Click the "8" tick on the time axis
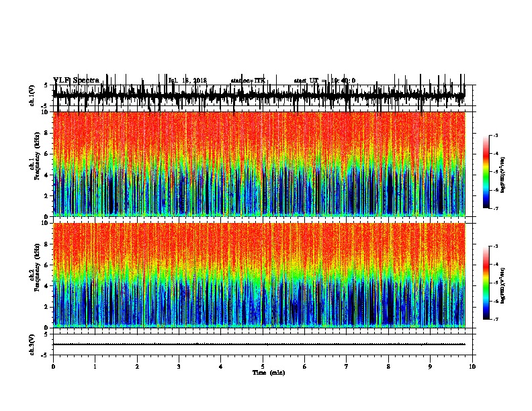This screenshot has height=411, width=532. pos(388,367)
